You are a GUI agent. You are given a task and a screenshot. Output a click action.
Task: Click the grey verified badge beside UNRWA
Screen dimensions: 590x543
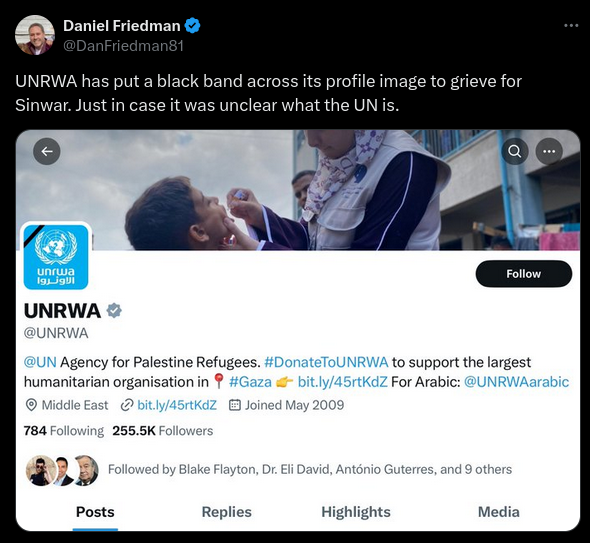pyautogui.click(x=114, y=311)
